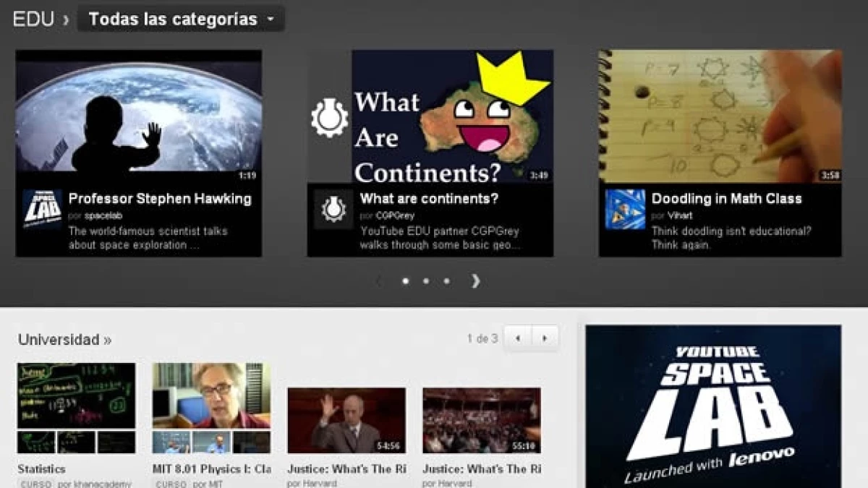This screenshot has height=488, width=868.
Task: Open the Statistics course thumbnail
Action: click(x=76, y=408)
